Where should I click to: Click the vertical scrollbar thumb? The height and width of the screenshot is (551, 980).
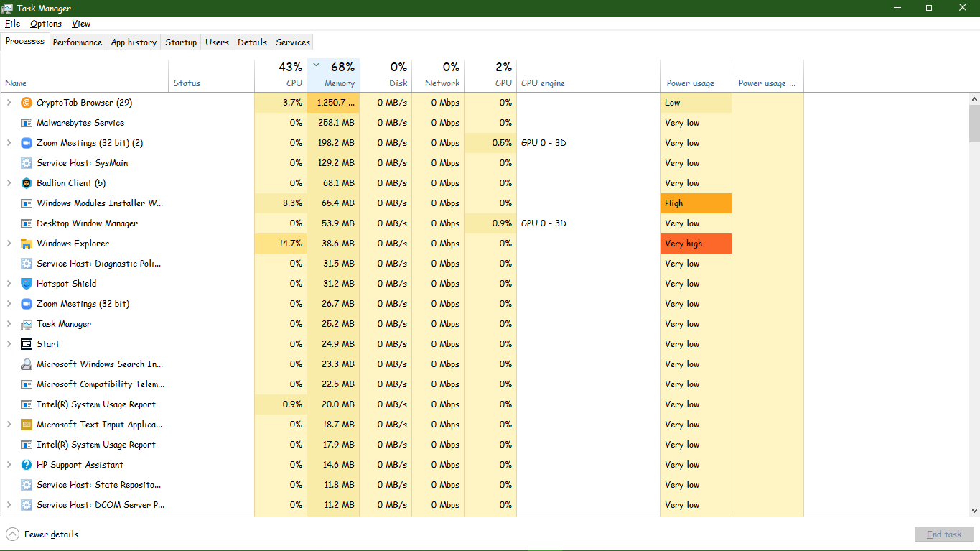pos(974,124)
